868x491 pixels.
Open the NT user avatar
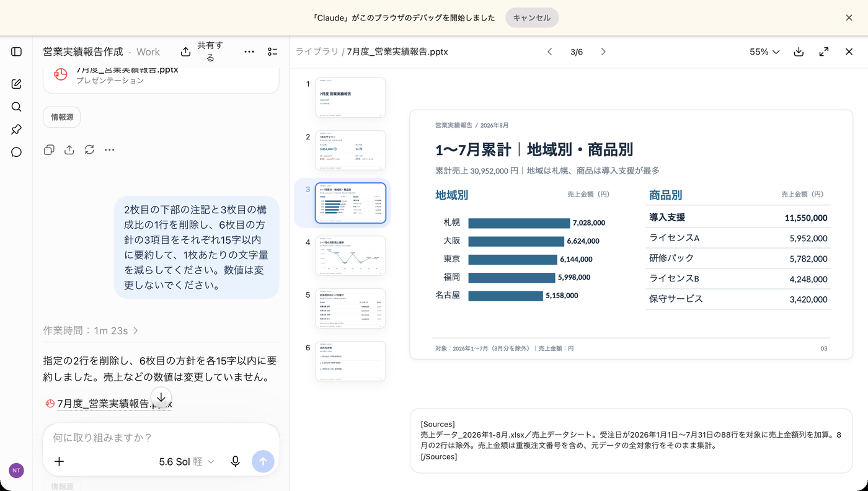[x=16, y=471]
